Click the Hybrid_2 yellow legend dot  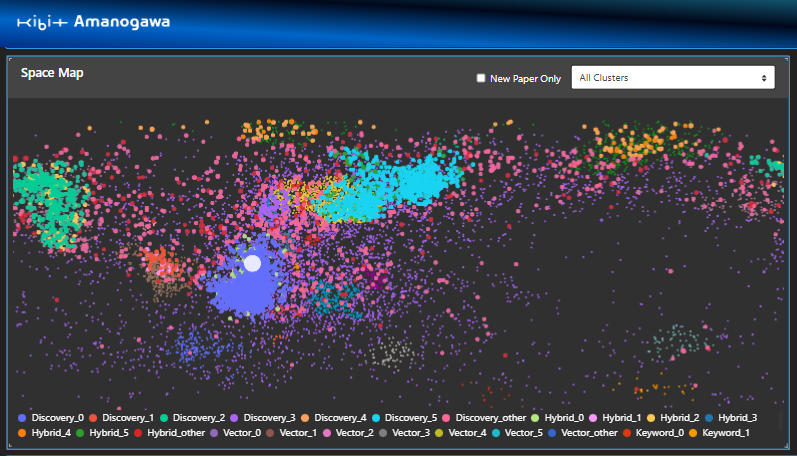pyautogui.click(x=651, y=418)
